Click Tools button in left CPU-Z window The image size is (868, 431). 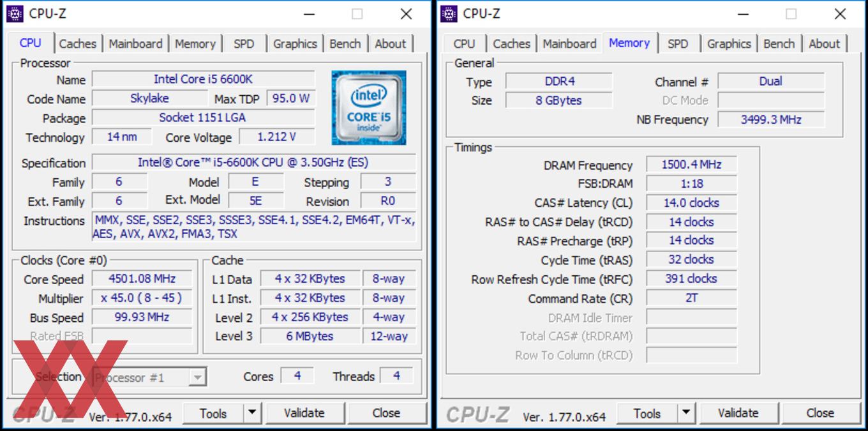pos(213,414)
